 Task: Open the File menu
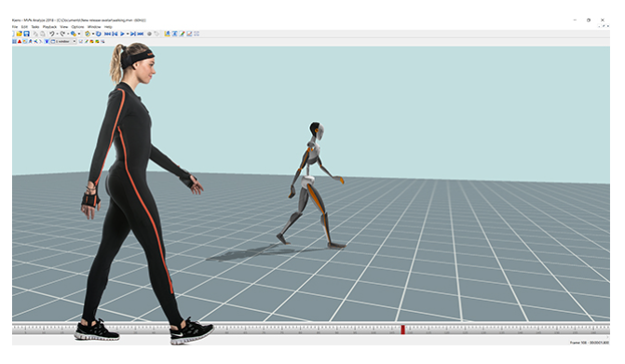[x=15, y=27]
